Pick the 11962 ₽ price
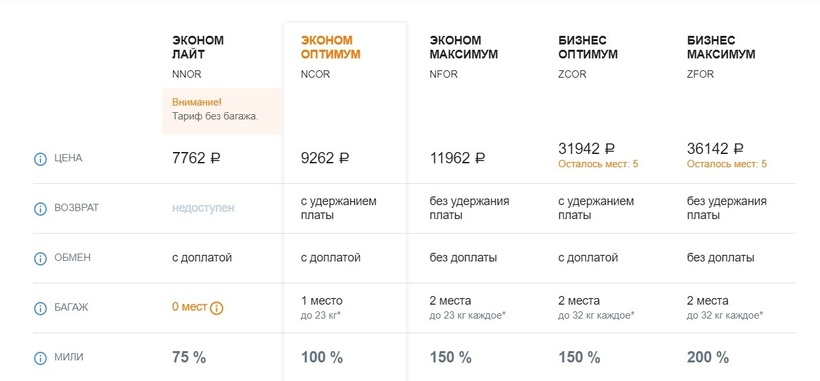Screen dimensions: 820x381 click(x=458, y=158)
